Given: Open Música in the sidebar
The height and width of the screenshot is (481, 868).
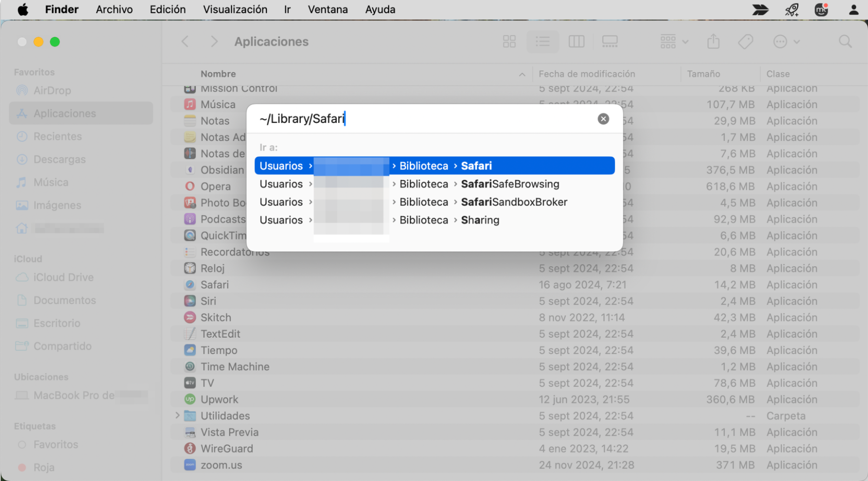Looking at the screenshot, I should 81,182.
